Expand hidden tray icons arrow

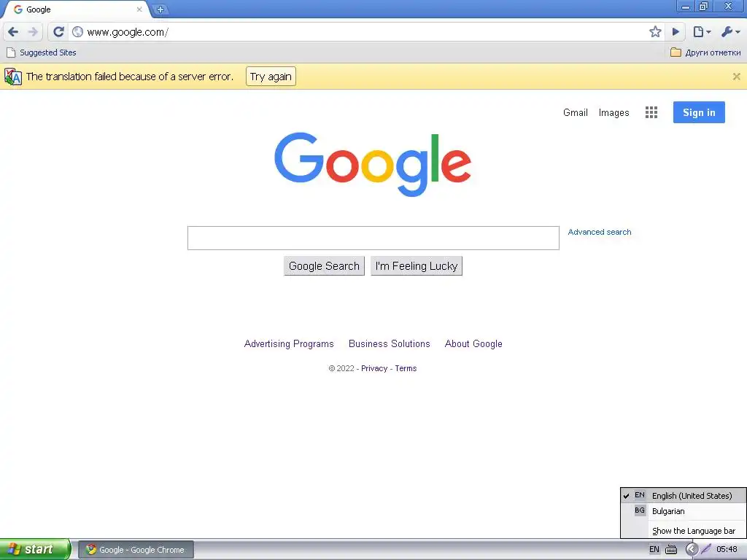click(692, 550)
